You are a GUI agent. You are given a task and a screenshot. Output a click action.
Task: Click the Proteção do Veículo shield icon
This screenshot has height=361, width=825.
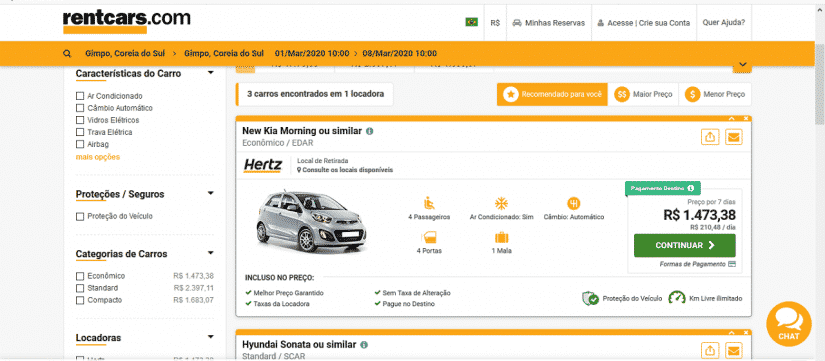point(590,298)
